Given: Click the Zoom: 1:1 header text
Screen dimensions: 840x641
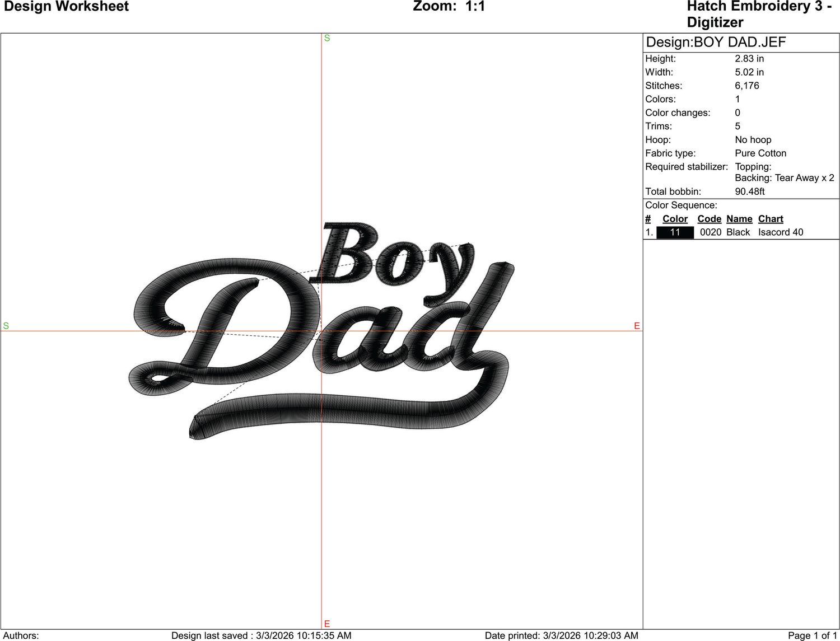Looking at the screenshot, I should (449, 7).
